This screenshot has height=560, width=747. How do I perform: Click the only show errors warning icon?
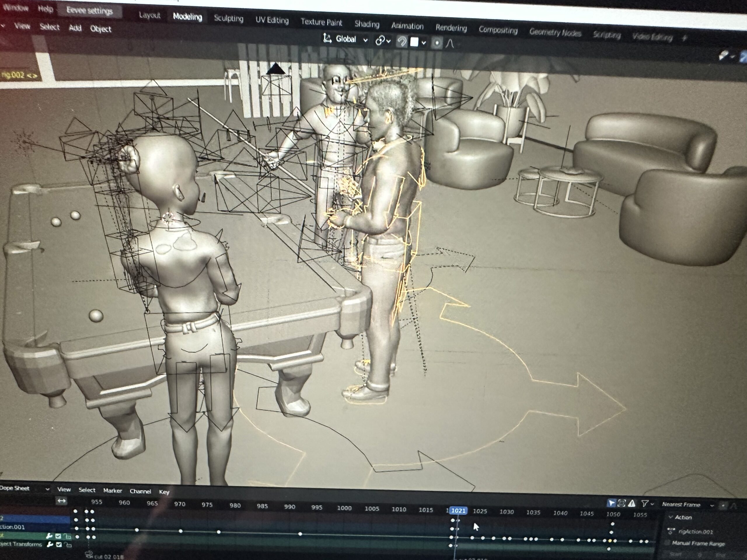tap(631, 504)
